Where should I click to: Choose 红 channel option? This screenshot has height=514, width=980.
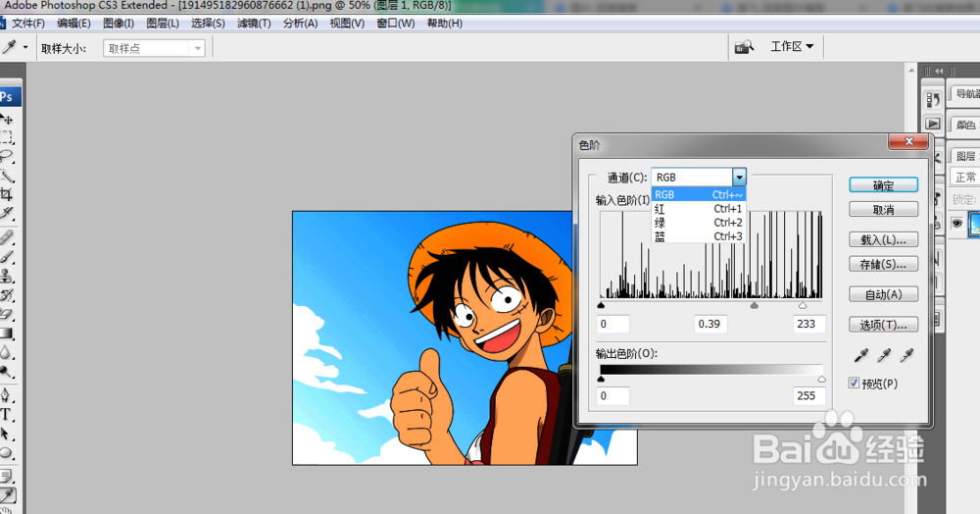point(698,209)
